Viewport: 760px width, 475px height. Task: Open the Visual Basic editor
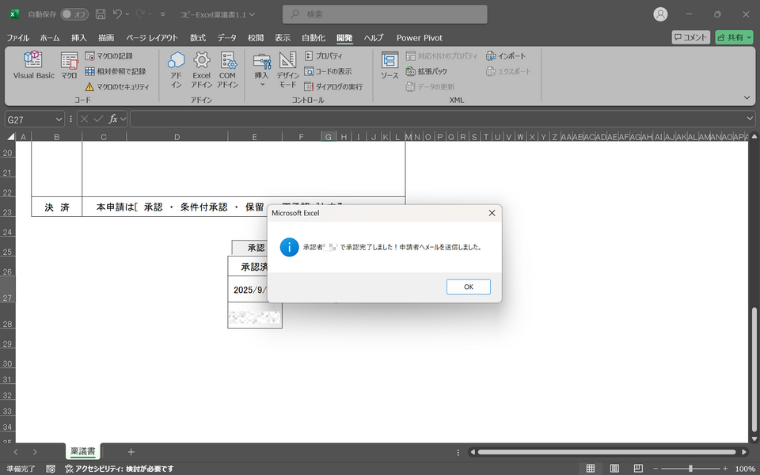(x=32, y=65)
